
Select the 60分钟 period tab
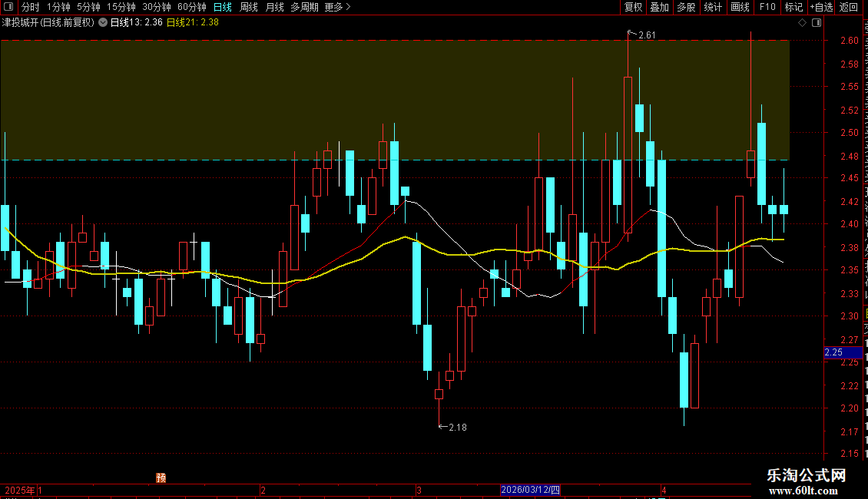pos(192,7)
